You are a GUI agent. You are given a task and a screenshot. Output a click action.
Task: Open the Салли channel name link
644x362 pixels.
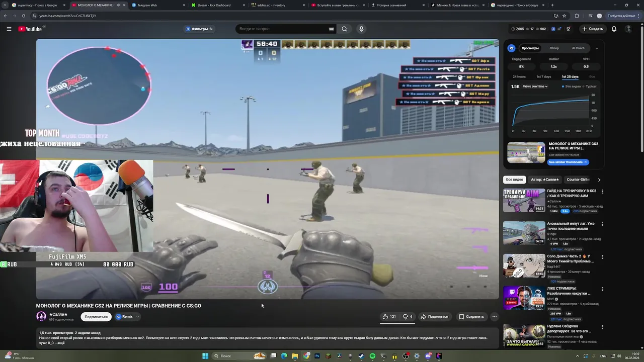[58, 314]
